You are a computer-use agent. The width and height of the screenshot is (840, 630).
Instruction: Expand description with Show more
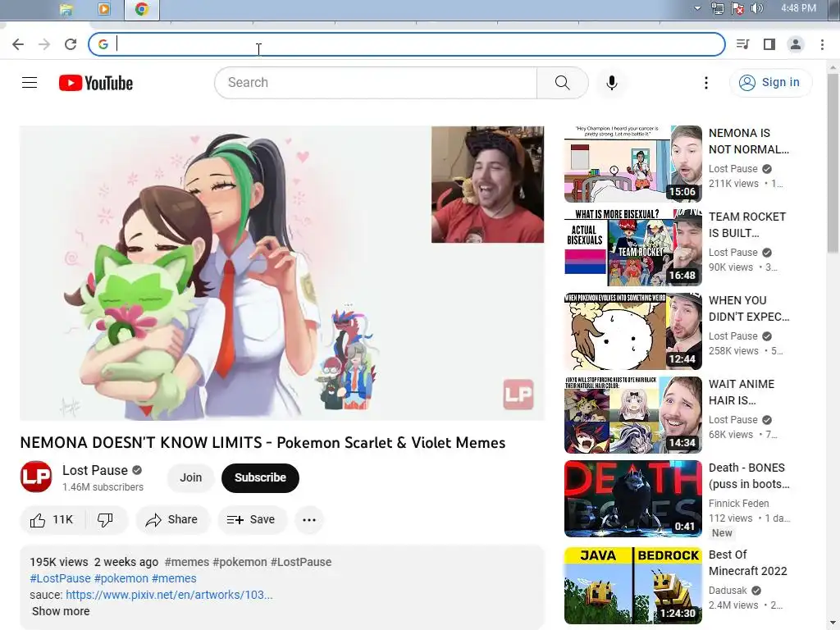(x=61, y=611)
